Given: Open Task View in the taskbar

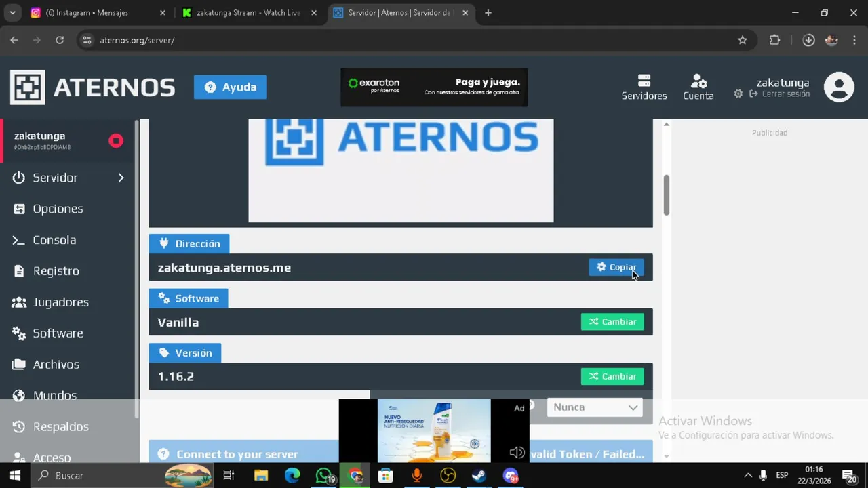Looking at the screenshot, I should pyautogui.click(x=229, y=476).
